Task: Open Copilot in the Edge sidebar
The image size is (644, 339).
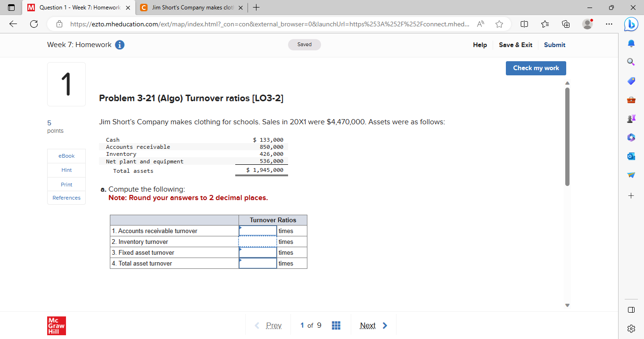Action: 631,24
